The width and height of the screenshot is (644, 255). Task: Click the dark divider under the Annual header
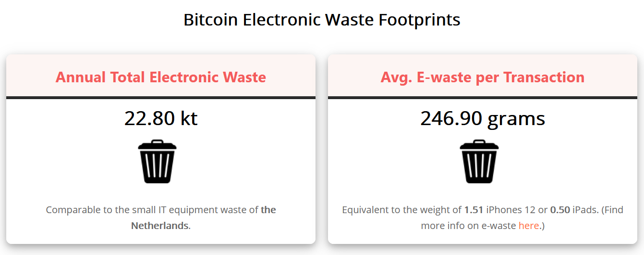click(161, 98)
